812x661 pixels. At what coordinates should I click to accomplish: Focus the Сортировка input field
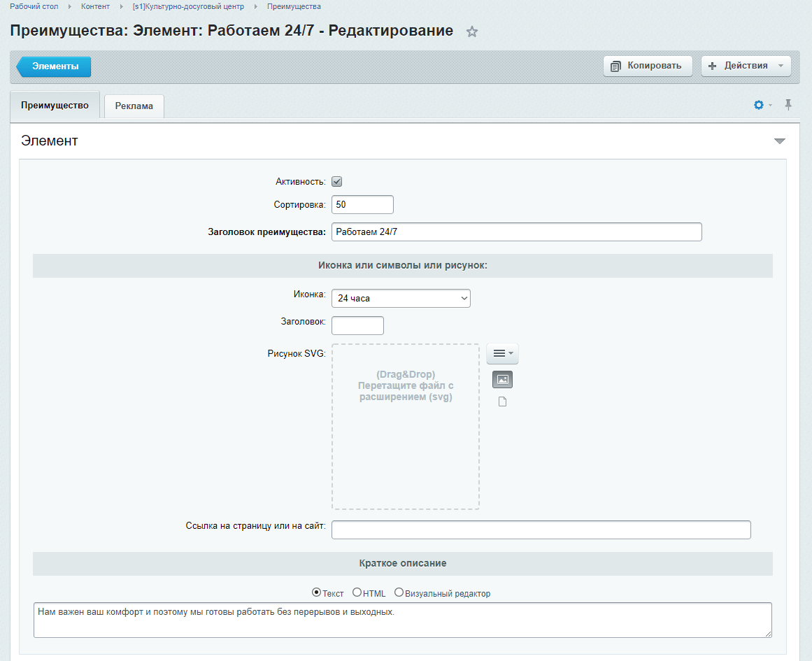(362, 205)
